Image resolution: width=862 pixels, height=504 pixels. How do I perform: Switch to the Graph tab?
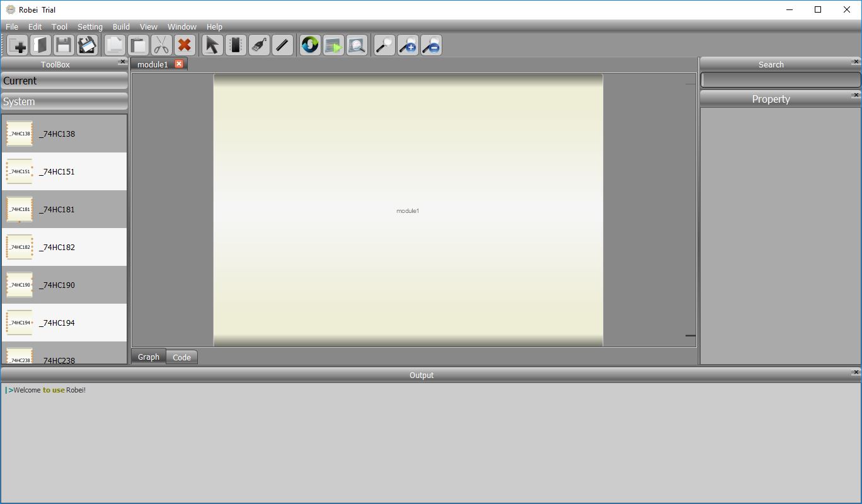149,357
